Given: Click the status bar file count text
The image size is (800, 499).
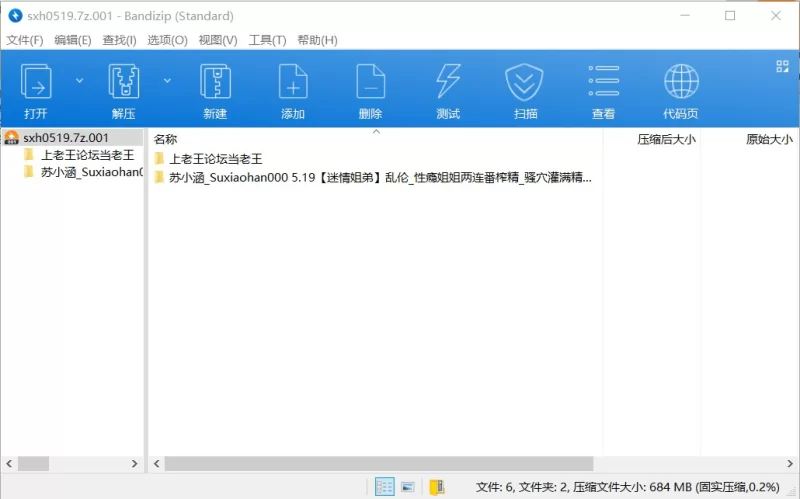Looking at the screenshot, I should 628,487.
